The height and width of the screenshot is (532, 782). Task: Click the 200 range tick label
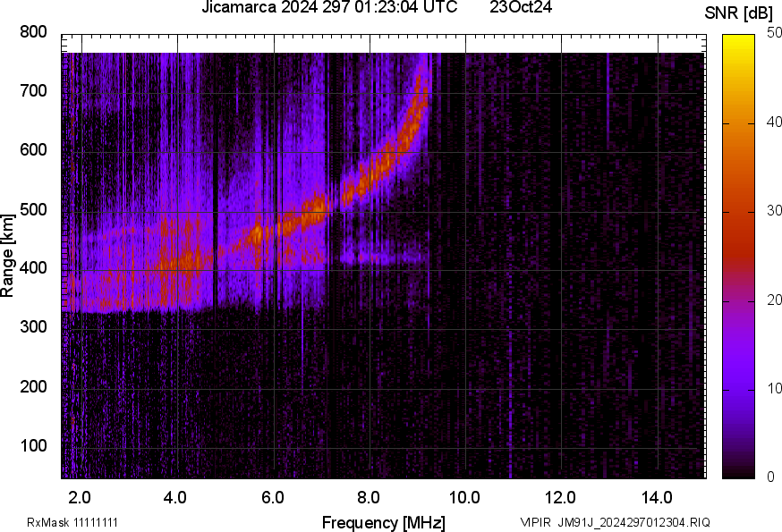[33, 386]
